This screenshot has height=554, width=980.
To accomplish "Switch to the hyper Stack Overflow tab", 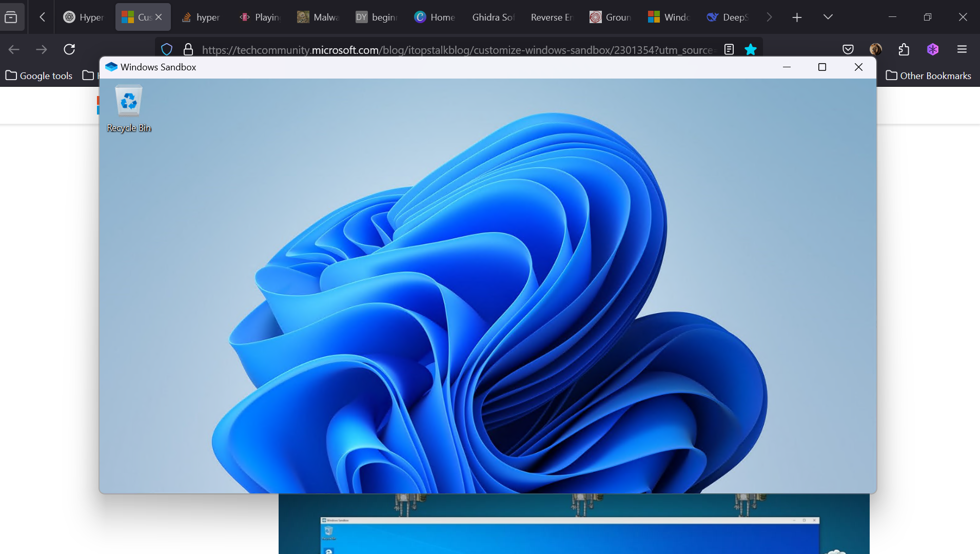I will [x=201, y=17].
